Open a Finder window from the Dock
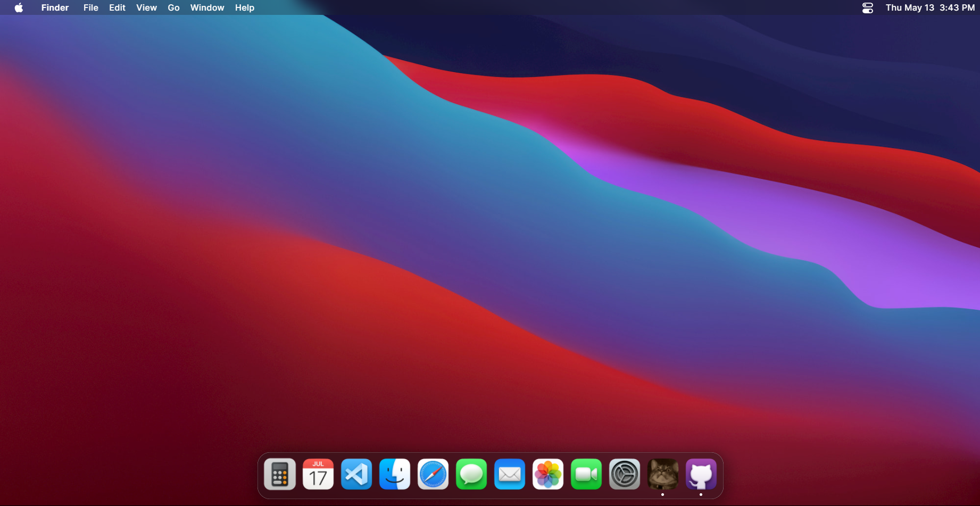Viewport: 980px width, 506px height. coord(394,474)
